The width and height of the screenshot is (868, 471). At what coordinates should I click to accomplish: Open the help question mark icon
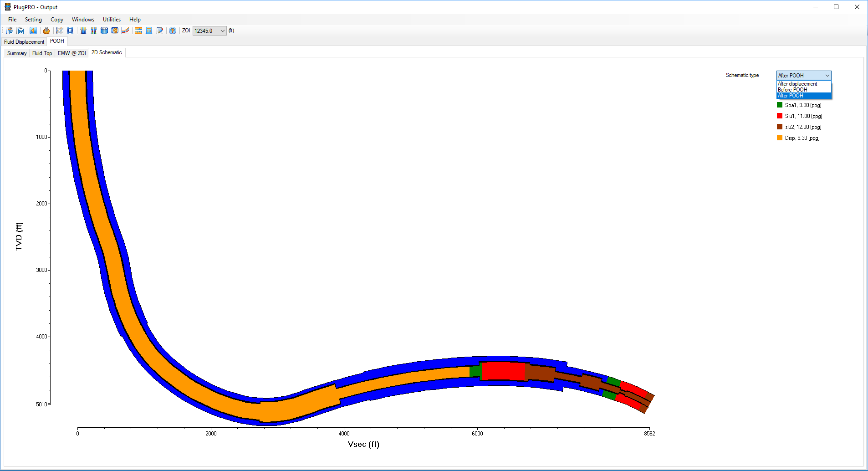pyautogui.click(x=173, y=31)
